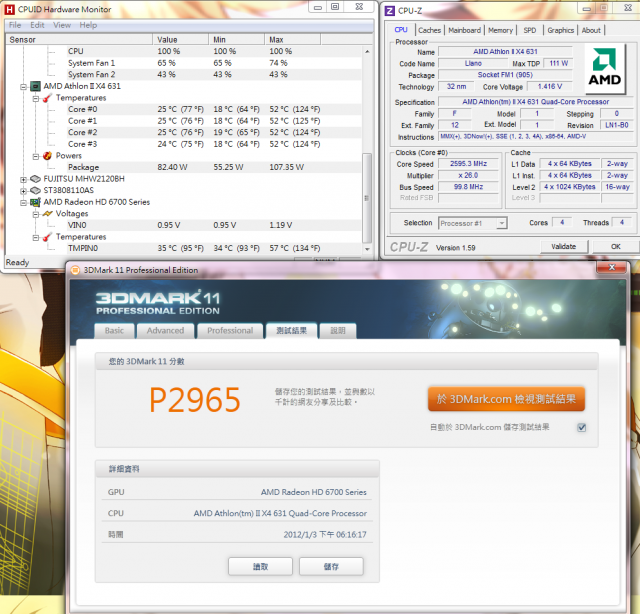This screenshot has height=614, width=640.
Task: Click the Value column header
Action: pyautogui.click(x=181, y=40)
